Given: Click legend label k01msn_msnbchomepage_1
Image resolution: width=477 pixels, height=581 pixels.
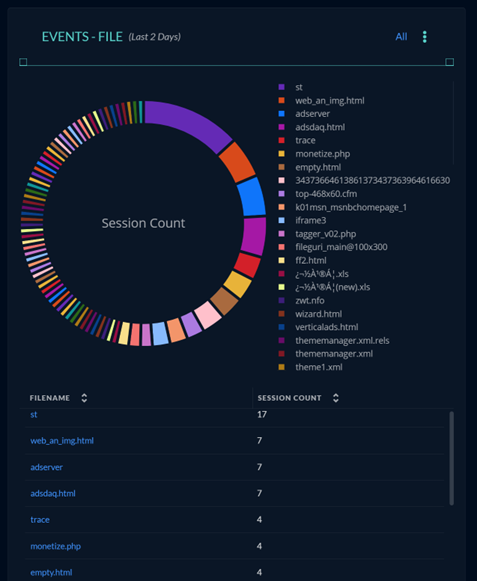Looking at the screenshot, I should click(x=351, y=207).
